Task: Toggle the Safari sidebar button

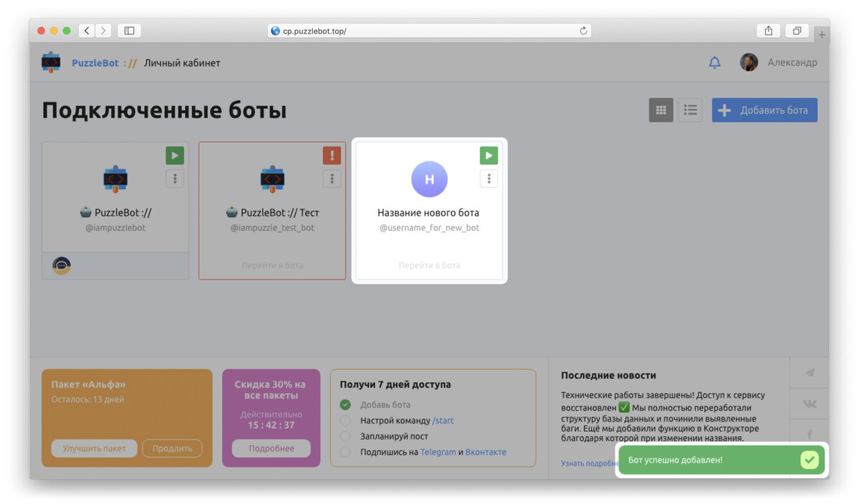Action: 129,31
